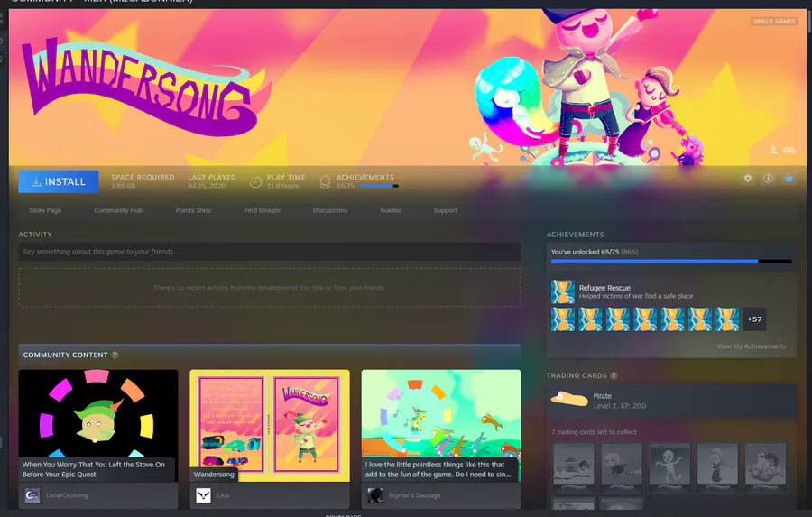The width and height of the screenshot is (812, 517).
Task: Click the controller support icon on banner
Action: (789, 151)
